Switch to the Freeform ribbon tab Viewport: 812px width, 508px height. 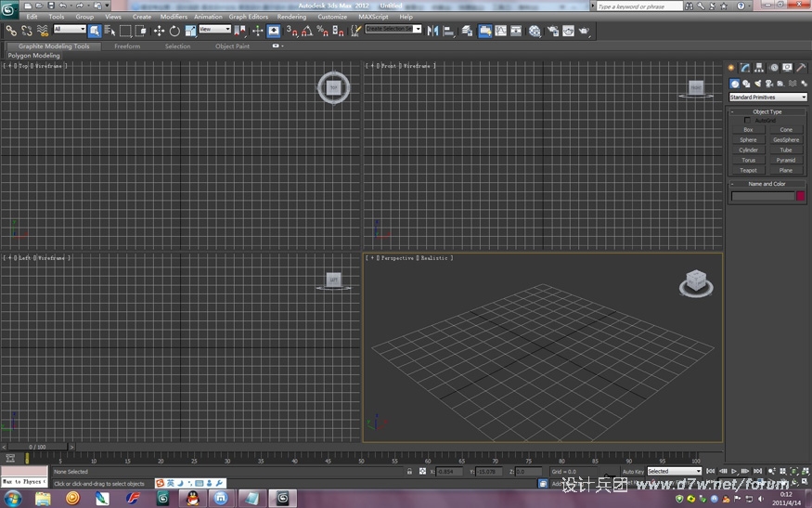(127, 46)
